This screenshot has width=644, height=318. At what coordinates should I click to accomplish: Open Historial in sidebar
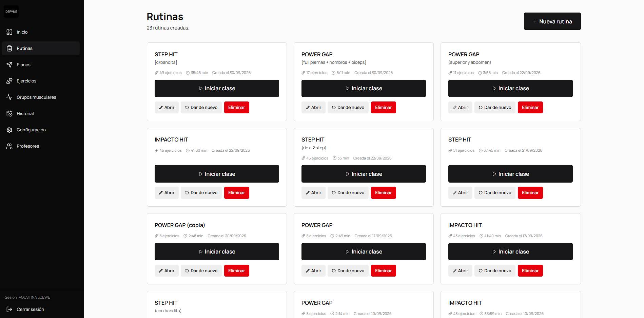(41, 113)
